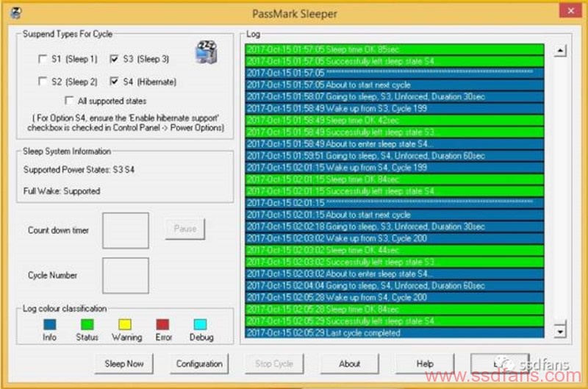Select log row 'Sleep time OK 42sec'

click(x=395, y=120)
